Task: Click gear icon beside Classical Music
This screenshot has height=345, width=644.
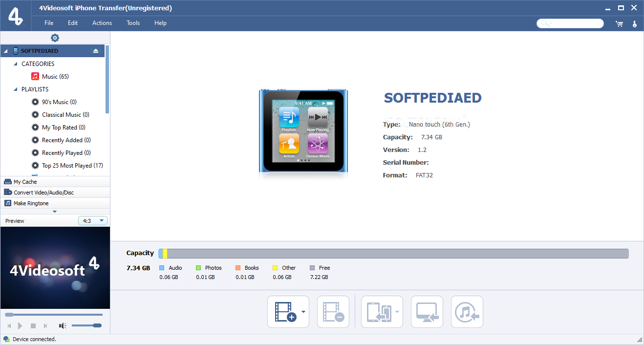Action: 35,114
